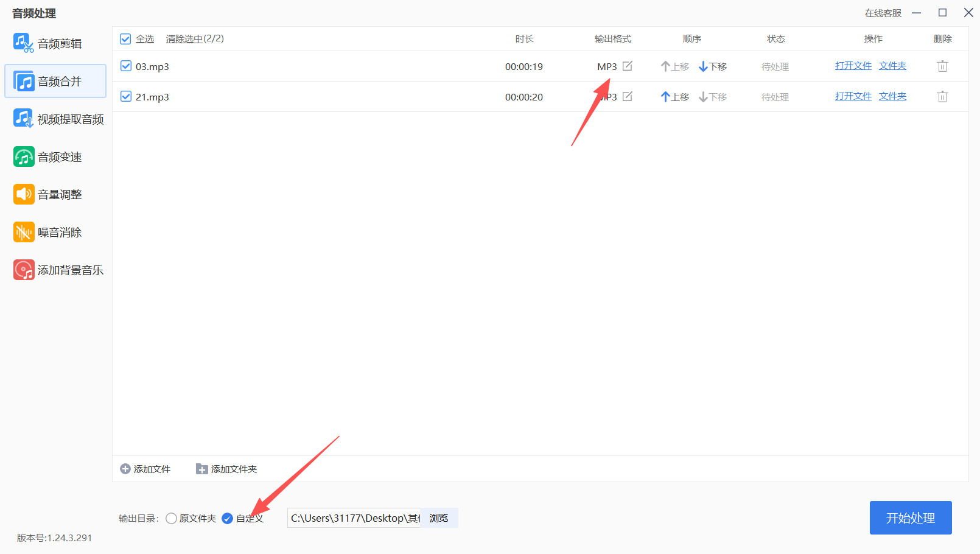The width and height of the screenshot is (980, 554).
Task: Click the 清除选中 link
Action: (184, 39)
